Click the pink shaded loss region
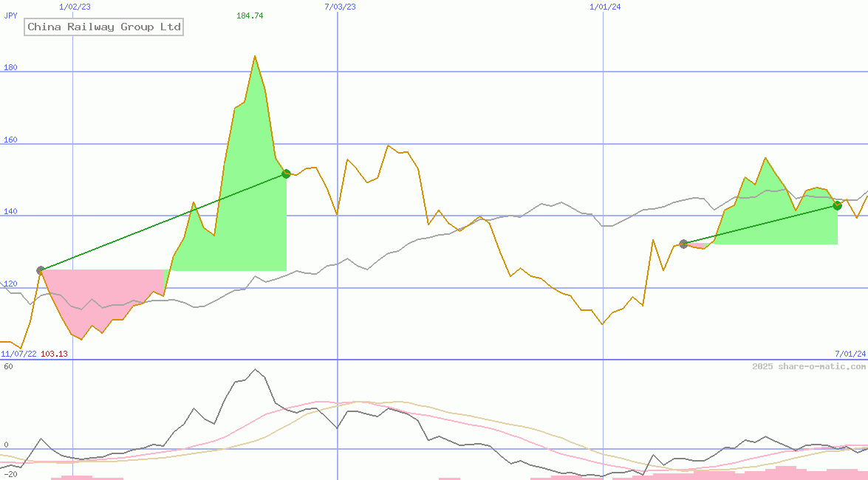868x480 pixels. click(x=103, y=295)
